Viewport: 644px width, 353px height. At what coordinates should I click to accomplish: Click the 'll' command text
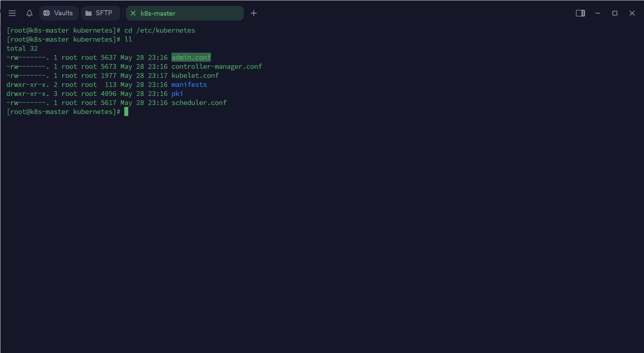coord(128,39)
